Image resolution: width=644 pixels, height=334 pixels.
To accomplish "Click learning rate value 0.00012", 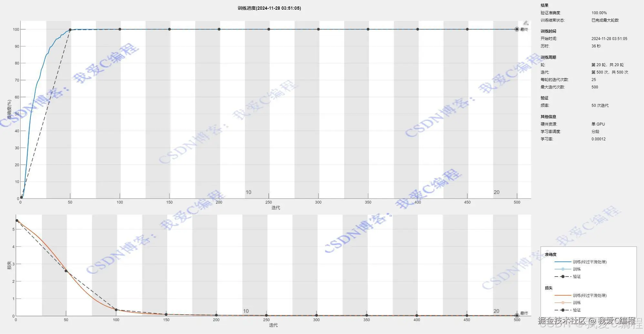I will tap(598, 139).
